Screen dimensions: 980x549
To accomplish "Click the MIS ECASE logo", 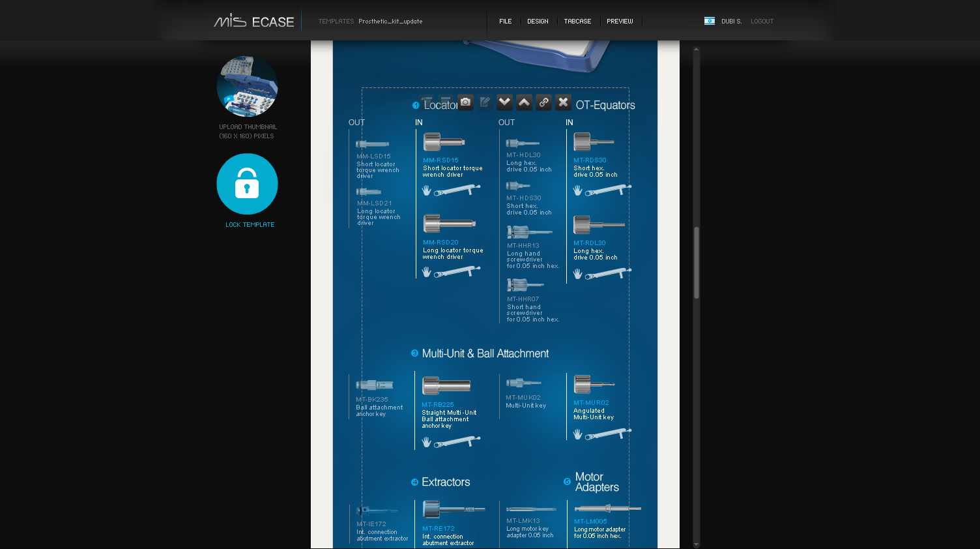I will (x=254, y=21).
